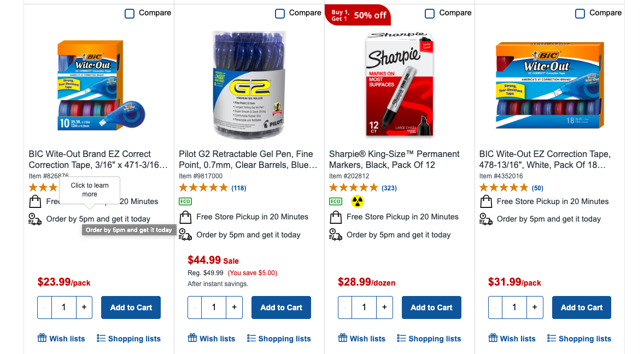644x354 pixels.
Task: Click the ECO badge under Pilot G2 pen
Action: (185, 201)
